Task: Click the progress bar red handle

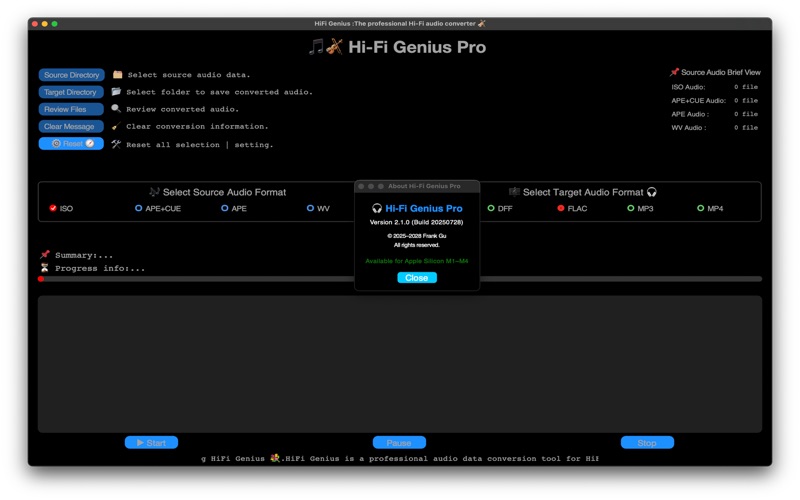Action: point(41,279)
